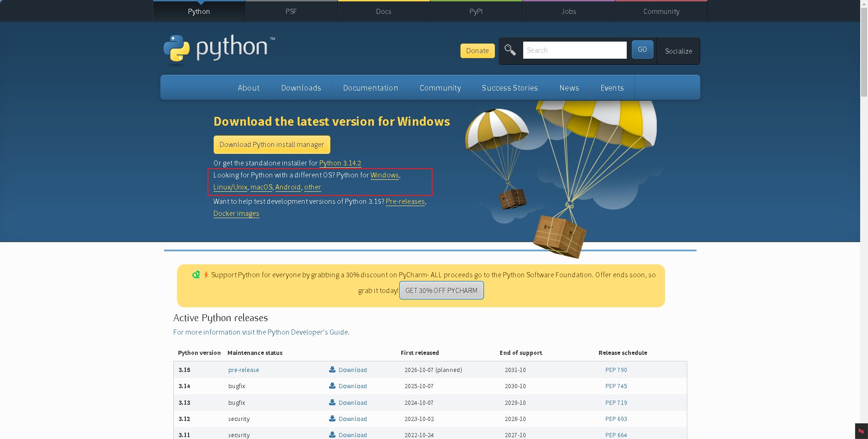Viewport: 868px width, 439px height.
Task: Click the download icon for Python 3.11
Action: click(x=332, y=435)
